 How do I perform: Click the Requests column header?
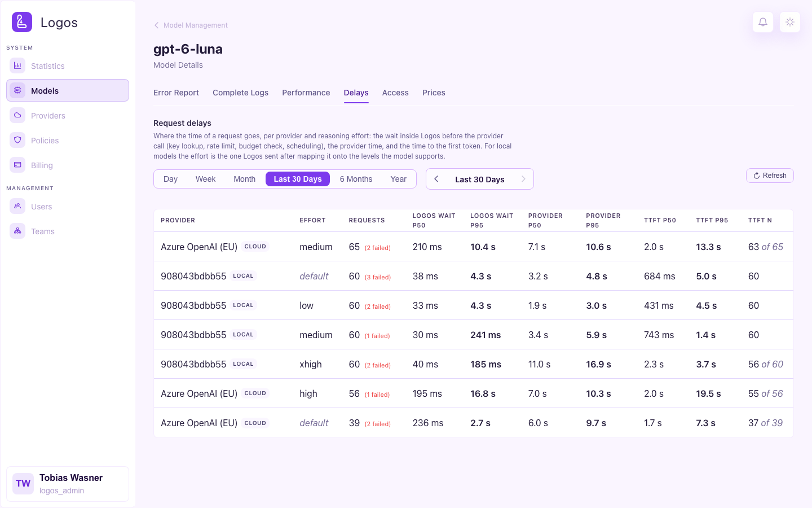point(367,220)
